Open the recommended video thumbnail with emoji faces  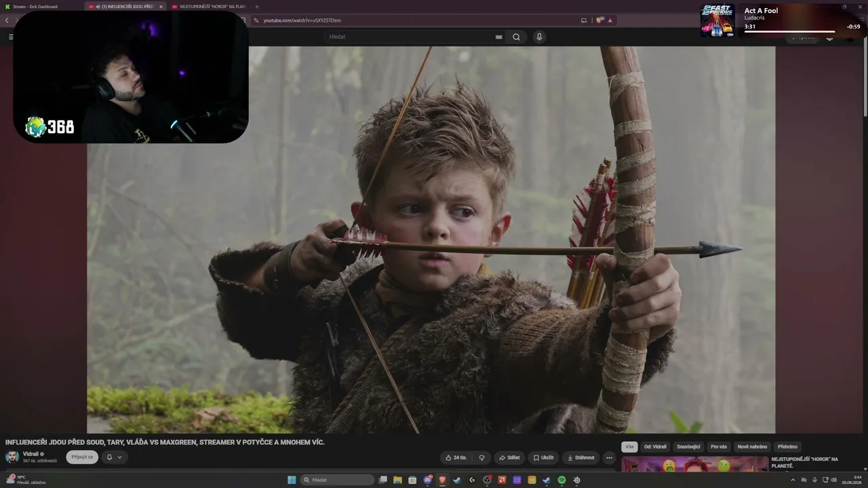[x=694, y=465]
